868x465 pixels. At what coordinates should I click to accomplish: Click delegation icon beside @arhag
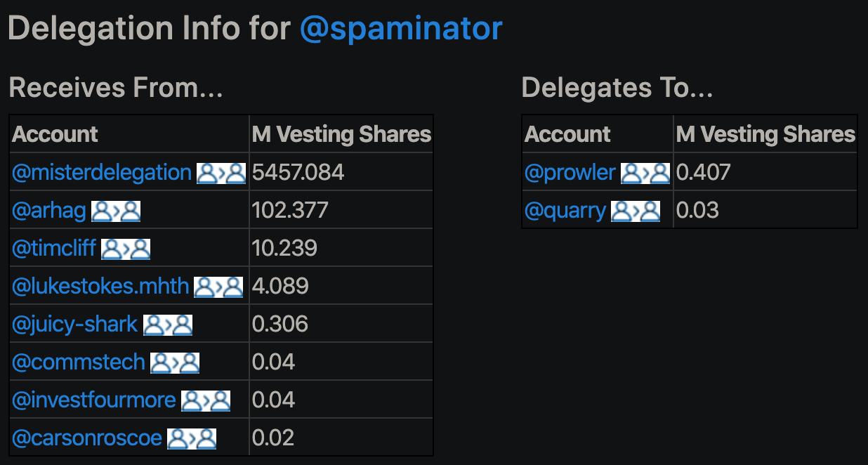[116, 211]
